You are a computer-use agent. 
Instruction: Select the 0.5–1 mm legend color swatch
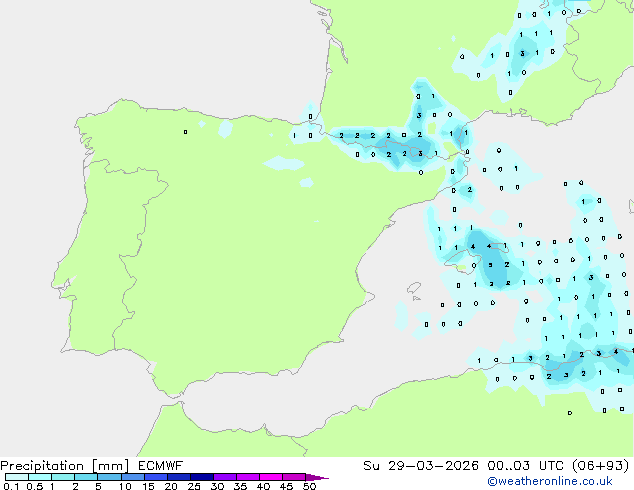click(x=40, y=477)
